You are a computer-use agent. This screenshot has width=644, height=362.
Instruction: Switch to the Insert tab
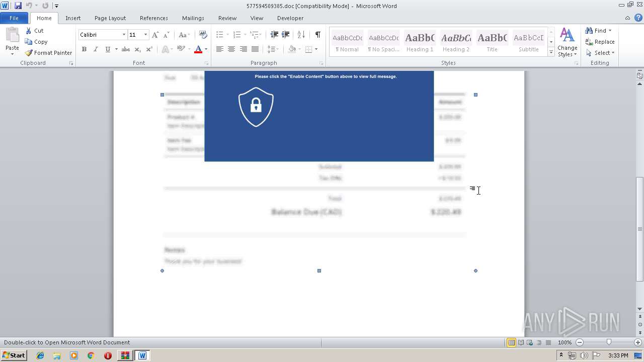click(x=73, y=18)
